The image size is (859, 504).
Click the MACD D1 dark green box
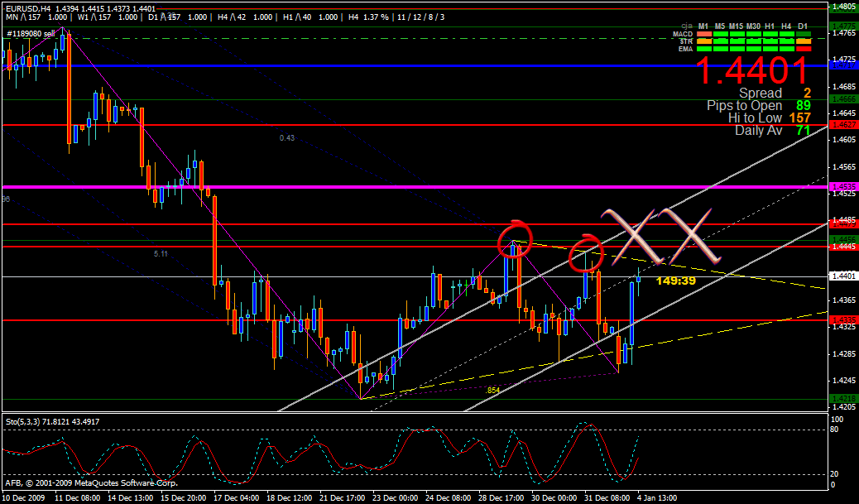(803, 34)
